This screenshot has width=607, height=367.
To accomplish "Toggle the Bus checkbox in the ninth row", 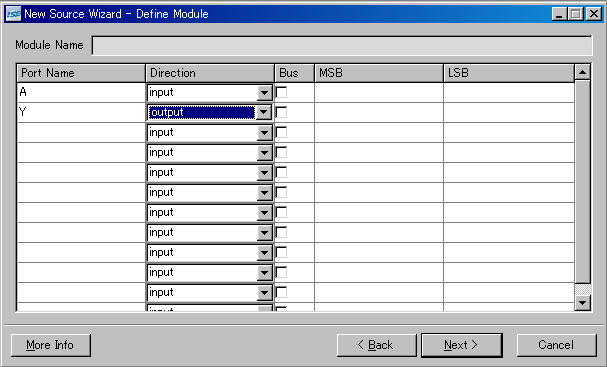I will point(281,252).
